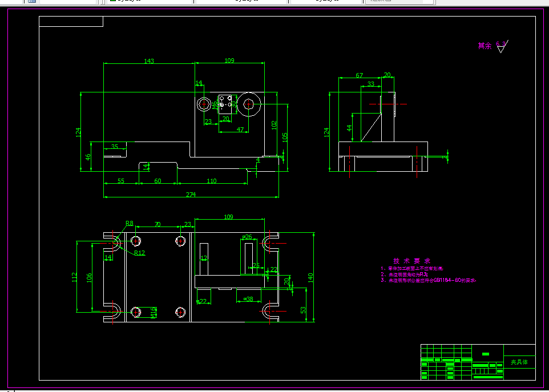
Task: Click the 技术要求 heading
Action: [412, 261]
